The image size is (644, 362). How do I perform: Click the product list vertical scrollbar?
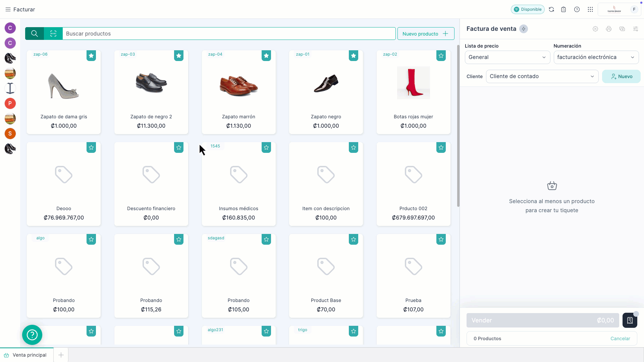click(458, 126)
